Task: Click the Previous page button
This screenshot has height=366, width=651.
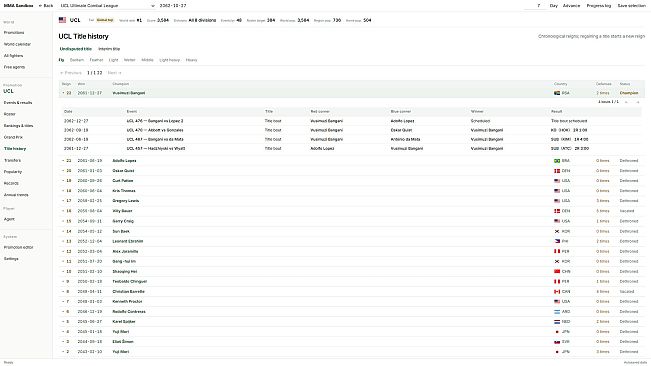Action: coord(71,73)
